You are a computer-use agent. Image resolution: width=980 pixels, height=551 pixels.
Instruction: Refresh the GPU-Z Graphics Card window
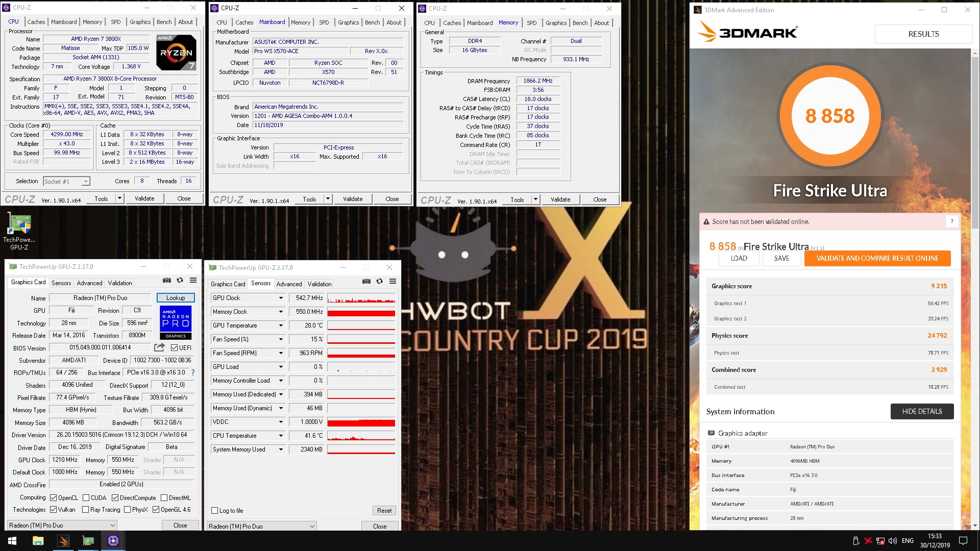[x=180, y=280]
